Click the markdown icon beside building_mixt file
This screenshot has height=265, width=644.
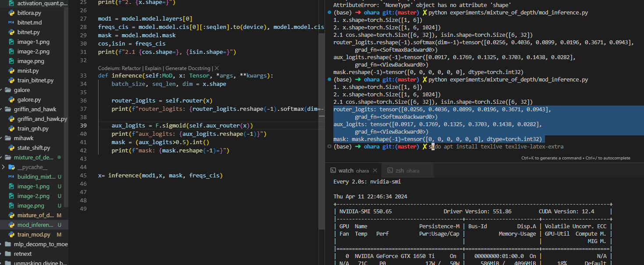click(x=11, y=177)
